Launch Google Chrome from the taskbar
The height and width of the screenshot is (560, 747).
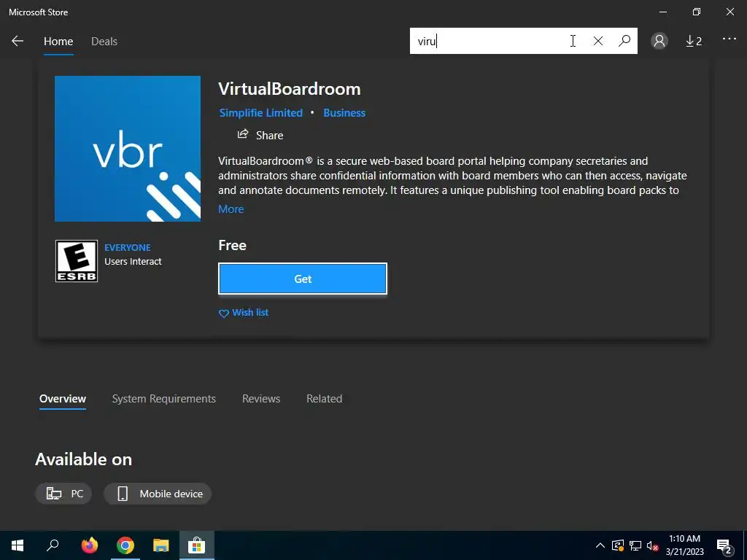[125, 545]
